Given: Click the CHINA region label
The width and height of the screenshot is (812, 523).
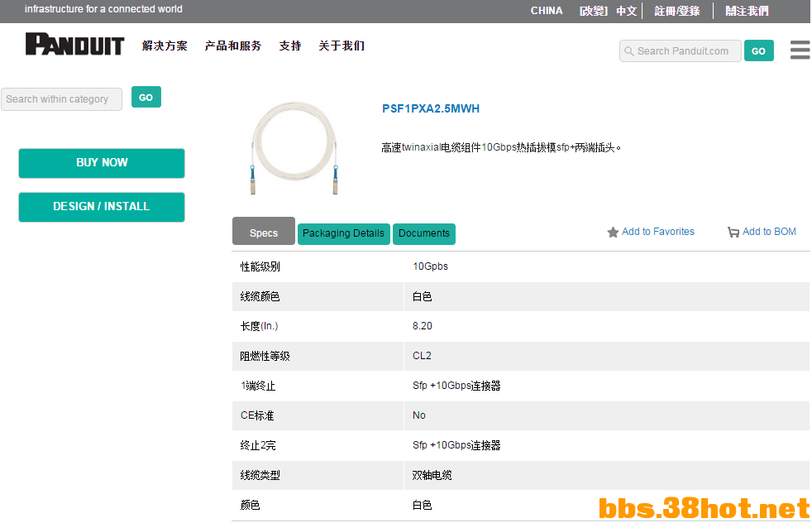Looking at the screenshot, I should (547, 11).
